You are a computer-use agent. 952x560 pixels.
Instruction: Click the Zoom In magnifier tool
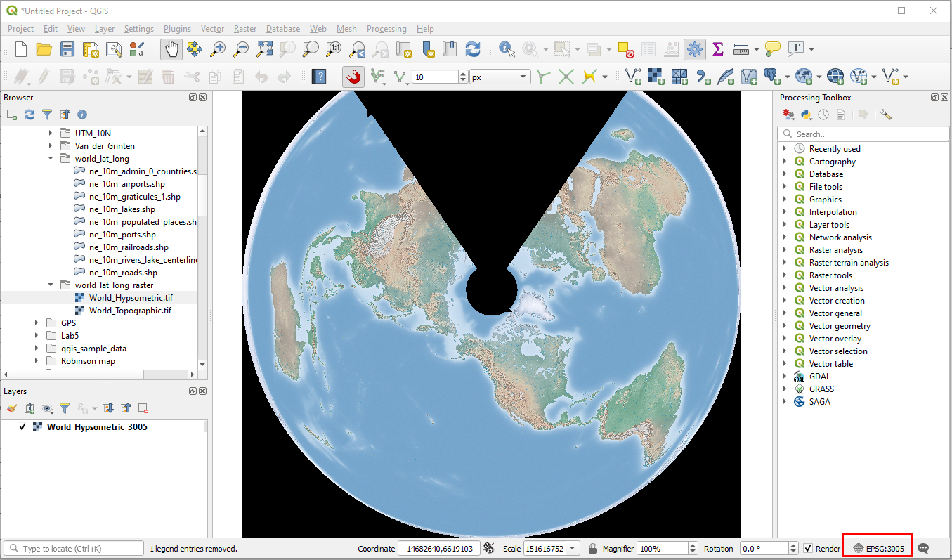(218, 49)
